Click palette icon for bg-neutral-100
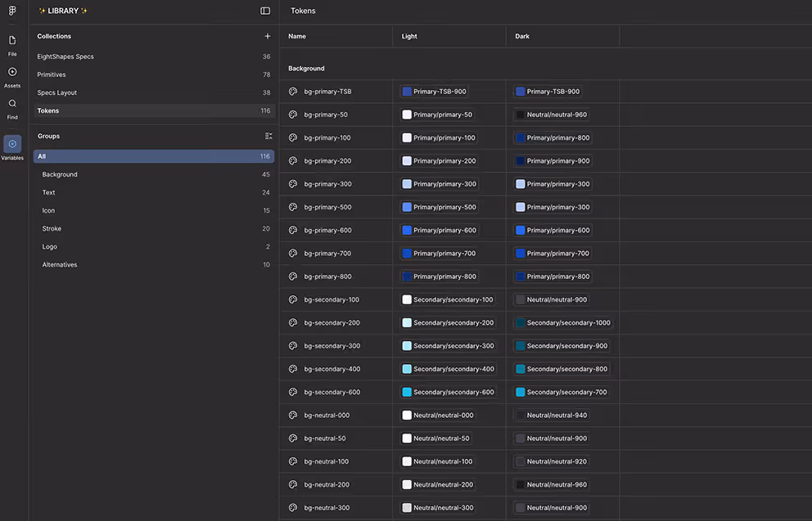The height and width of the screenshot is (521, 812). tap(293, 461)
